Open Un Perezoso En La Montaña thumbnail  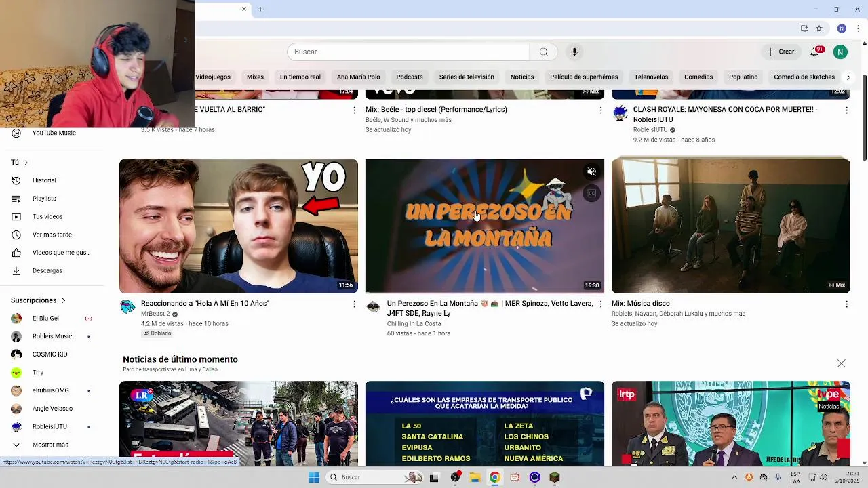[x=485, y=226]
